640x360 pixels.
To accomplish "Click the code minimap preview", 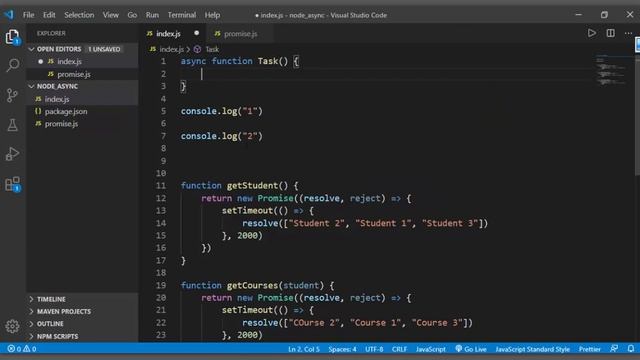I will (611, 70).
